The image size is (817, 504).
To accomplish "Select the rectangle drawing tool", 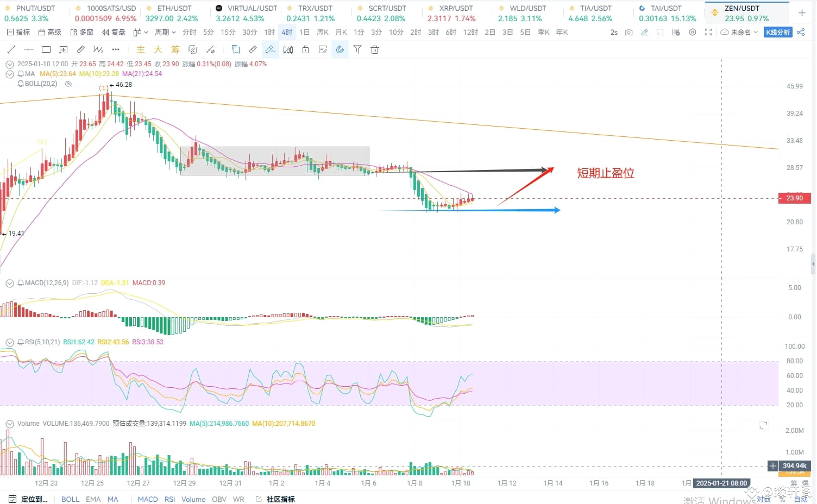I will click(x=46, y=49).
